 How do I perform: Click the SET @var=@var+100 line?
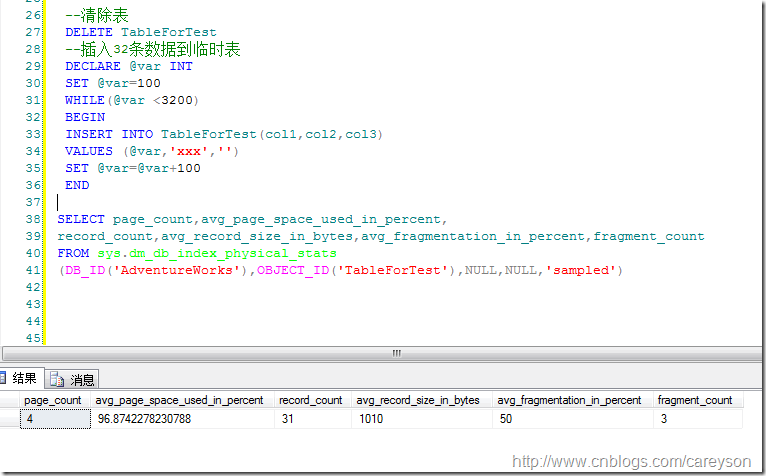133,169
